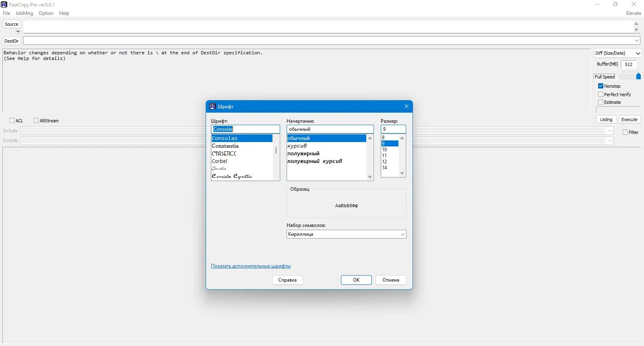Click the FastCopy icon in the main title bar
This screenshot has height=346, width=644.
point(4,4)
